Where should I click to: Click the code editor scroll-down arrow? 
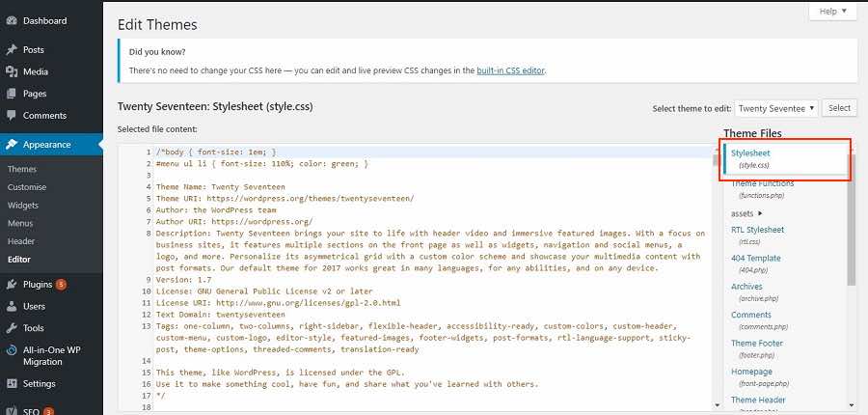click(718, 405)
